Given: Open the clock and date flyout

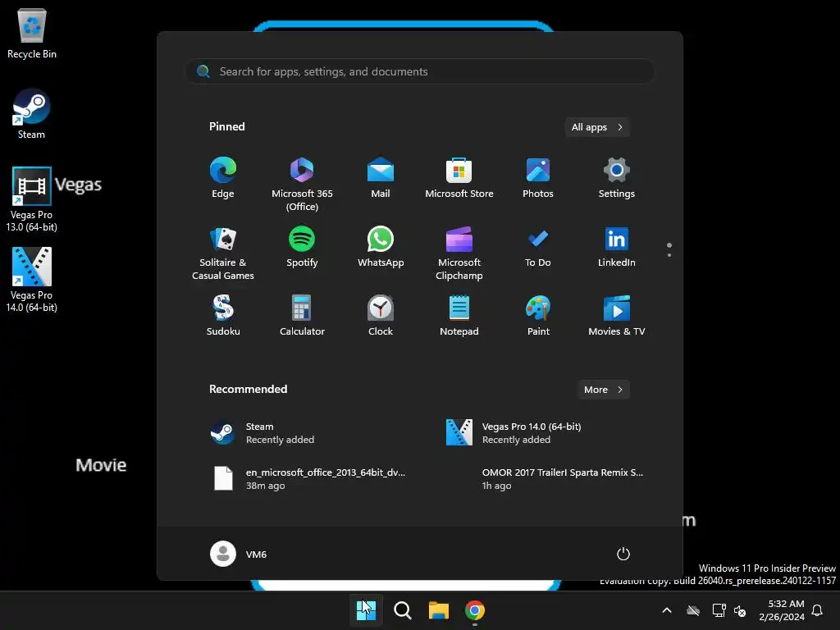Looking at the screenshot, I should click(x=782, y=610).
